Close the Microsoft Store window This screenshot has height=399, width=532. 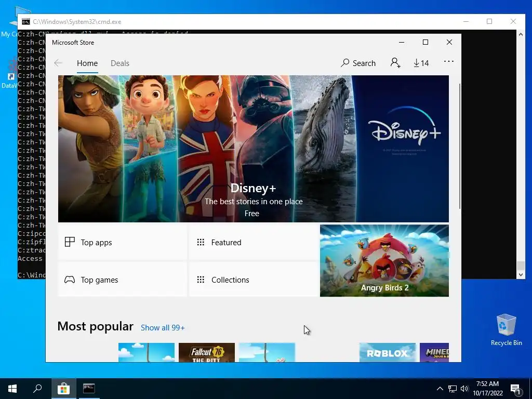449,42
